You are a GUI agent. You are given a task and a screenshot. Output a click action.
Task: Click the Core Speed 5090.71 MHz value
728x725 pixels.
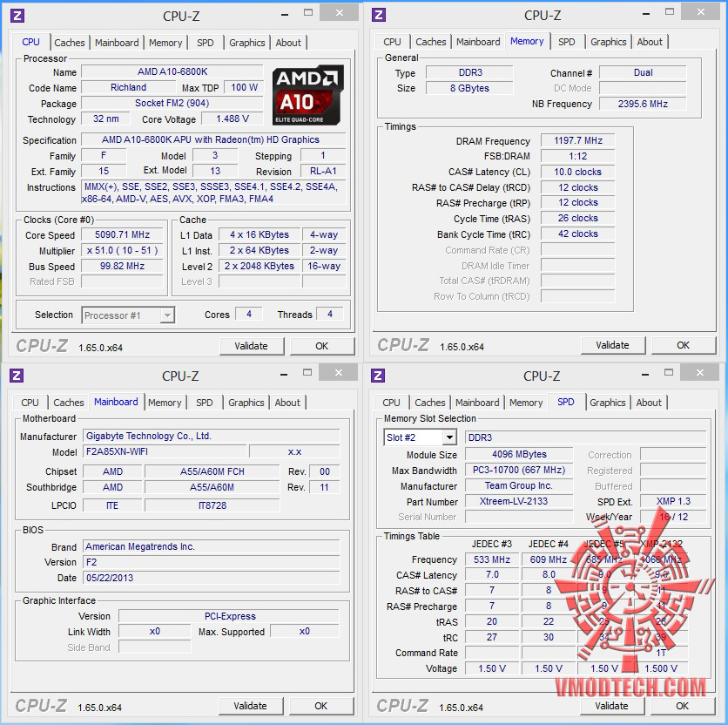122,234
